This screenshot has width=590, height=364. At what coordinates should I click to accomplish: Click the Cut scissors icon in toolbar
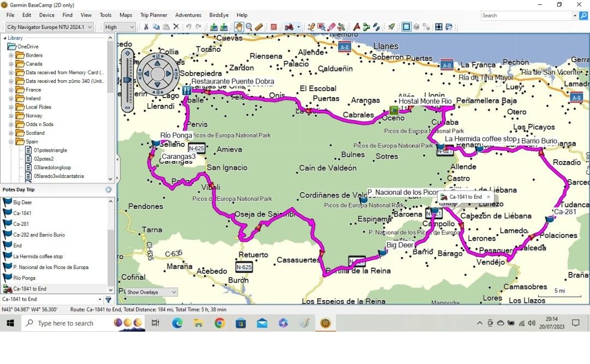pos(146,27)
